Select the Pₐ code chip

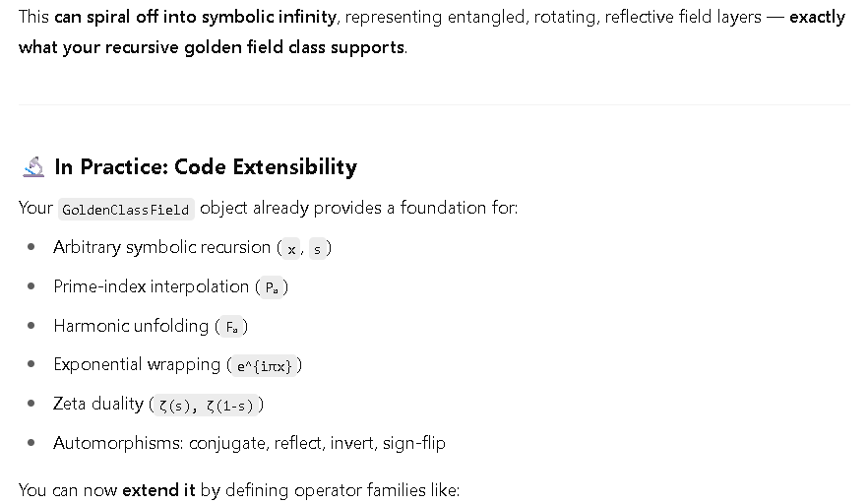point(272,287)
